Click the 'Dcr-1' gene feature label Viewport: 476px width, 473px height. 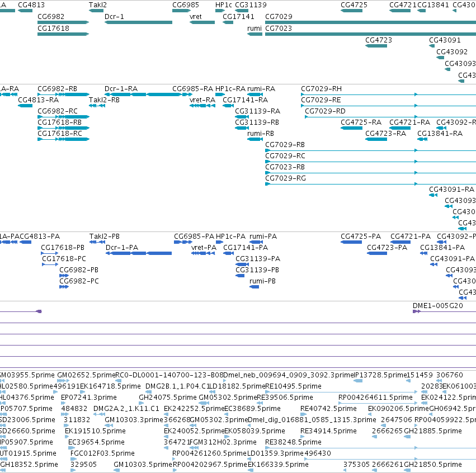(114, 16)
